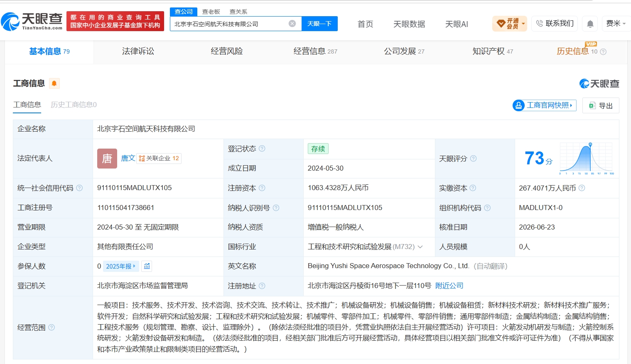Click registration number 110115041738661
Image resolution: width=631 pixels, height=364 pixels.
click(126, 208)
